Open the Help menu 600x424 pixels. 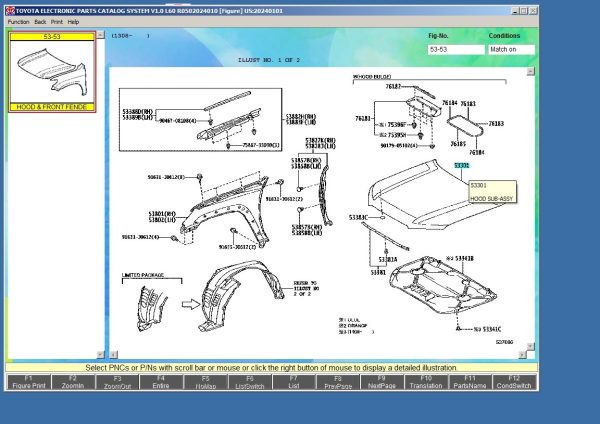coord(73,20)
